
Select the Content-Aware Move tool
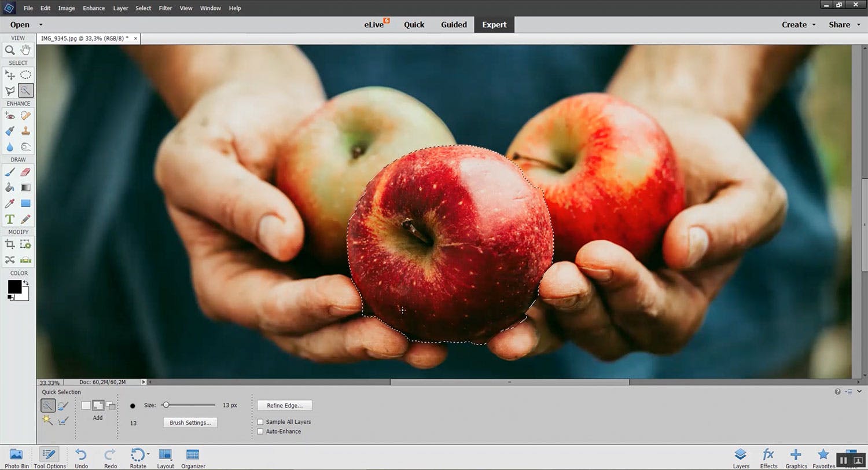coord(10,260)
